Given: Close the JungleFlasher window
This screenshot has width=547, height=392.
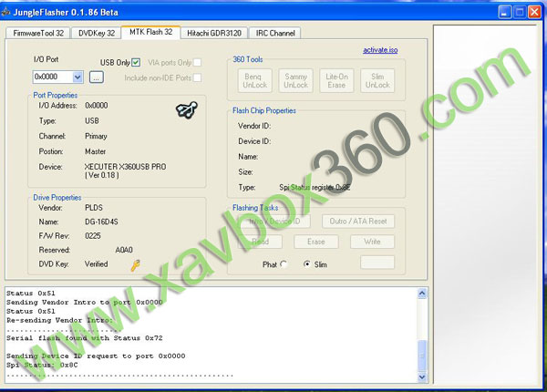Looking at the screenshot, I should coord(534,12).
